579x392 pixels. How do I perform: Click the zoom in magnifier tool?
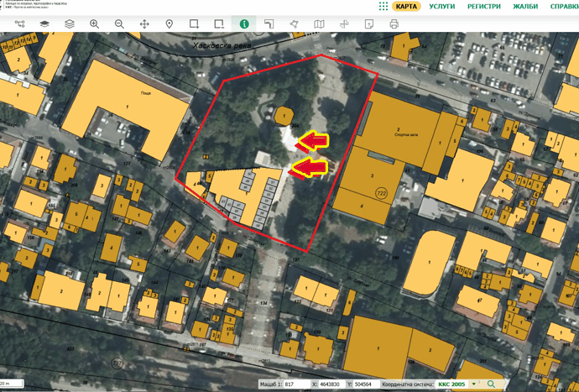click(94, 24)
